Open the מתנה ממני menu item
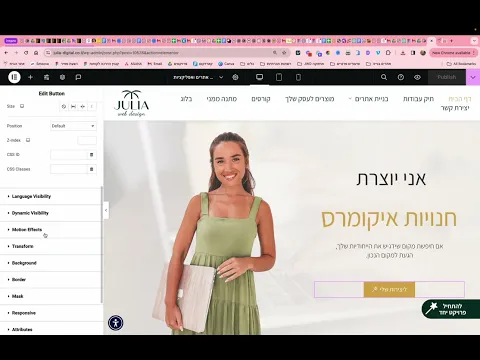This screenshot has height=360, width=480. 222,99
